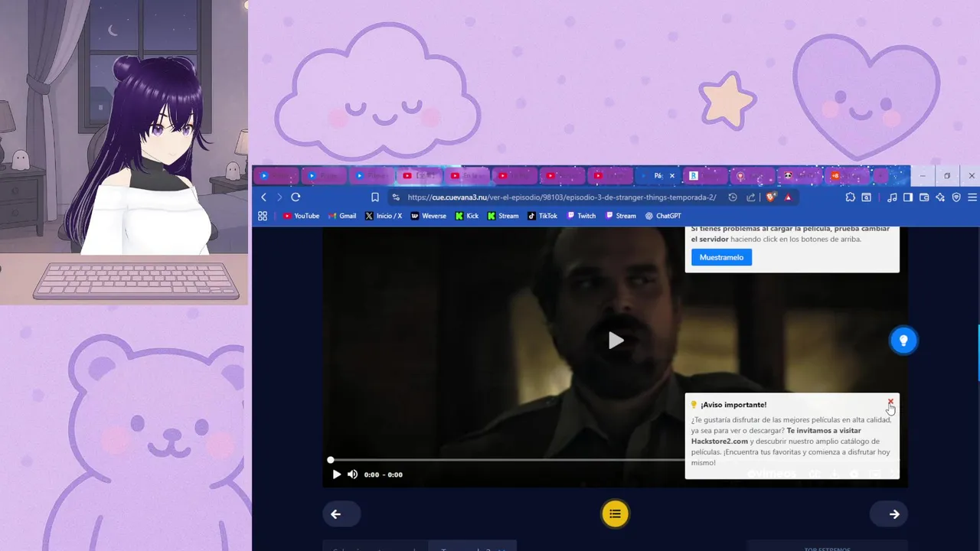
Task: Click the 0:00 - 0:00 time display
Action: tap(383, 474)
